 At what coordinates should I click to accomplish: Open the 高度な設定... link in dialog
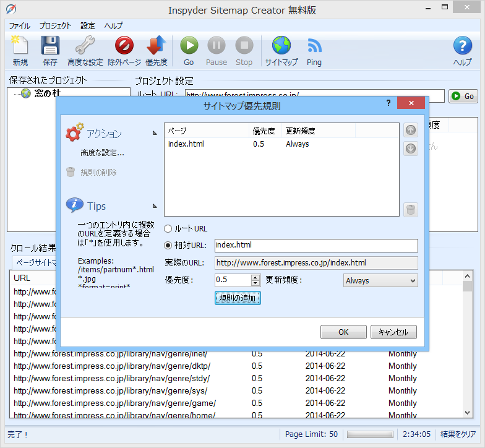point(102,153)
